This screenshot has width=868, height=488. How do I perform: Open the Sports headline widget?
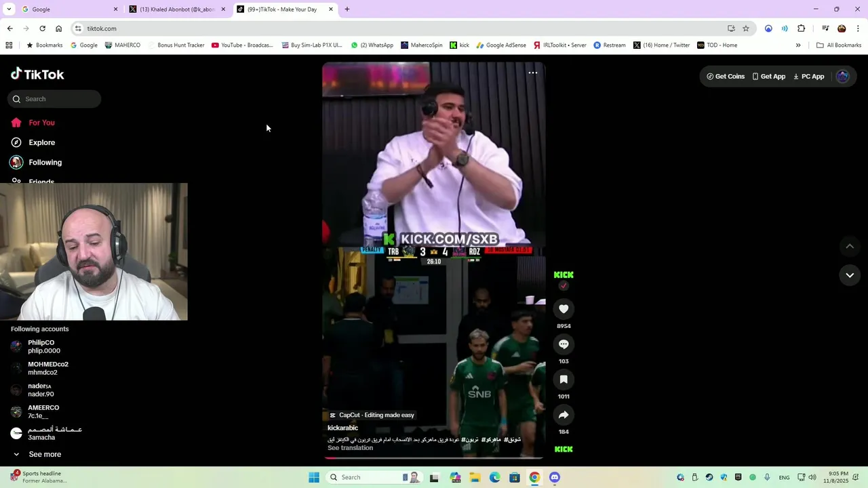click(x=39, y=477)
